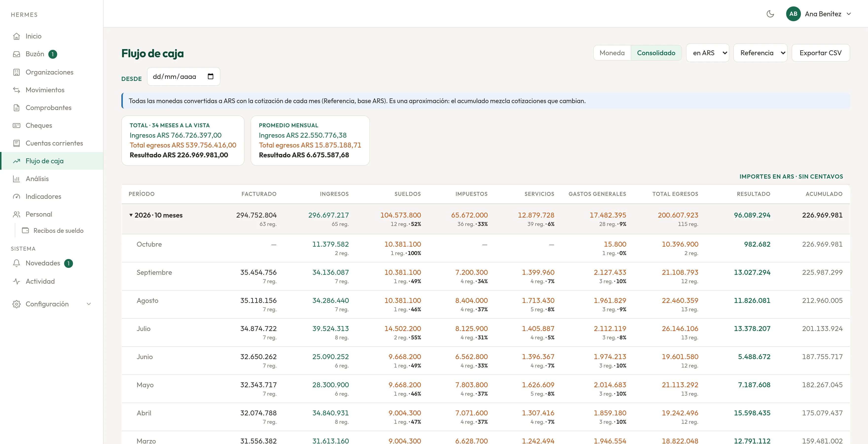
Task: Click Octubre ingresos value 11.379.582
Action: [330, 244]
